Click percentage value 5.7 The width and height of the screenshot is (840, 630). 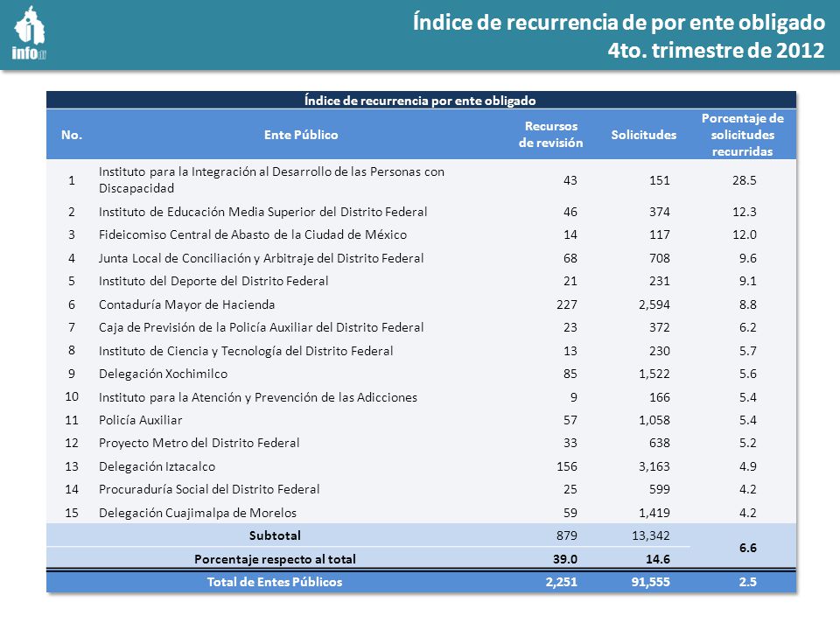(x=748, y=351)
